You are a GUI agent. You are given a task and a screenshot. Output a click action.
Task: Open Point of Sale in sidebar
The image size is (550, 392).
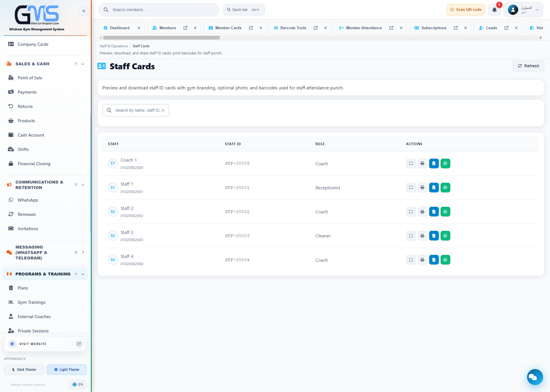click(30, 78)
